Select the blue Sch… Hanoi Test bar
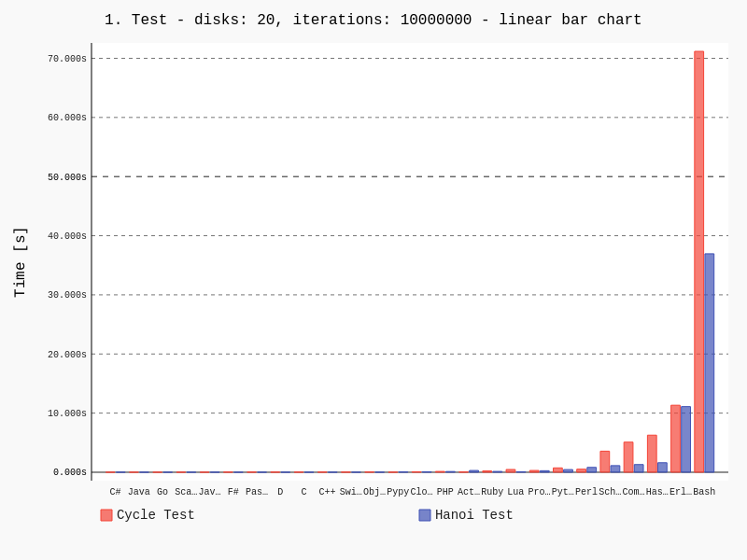The image size is (747, 560). [615, 469]
